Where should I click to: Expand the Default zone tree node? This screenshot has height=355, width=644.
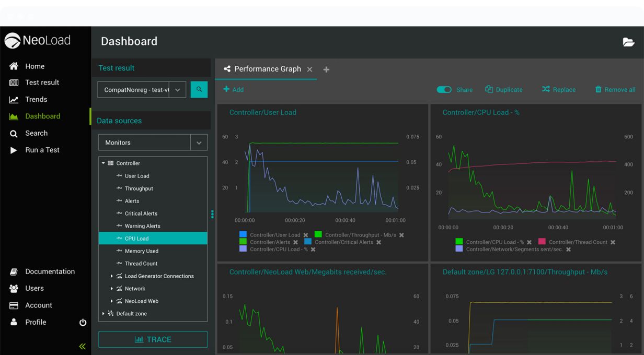pos(103,314)
